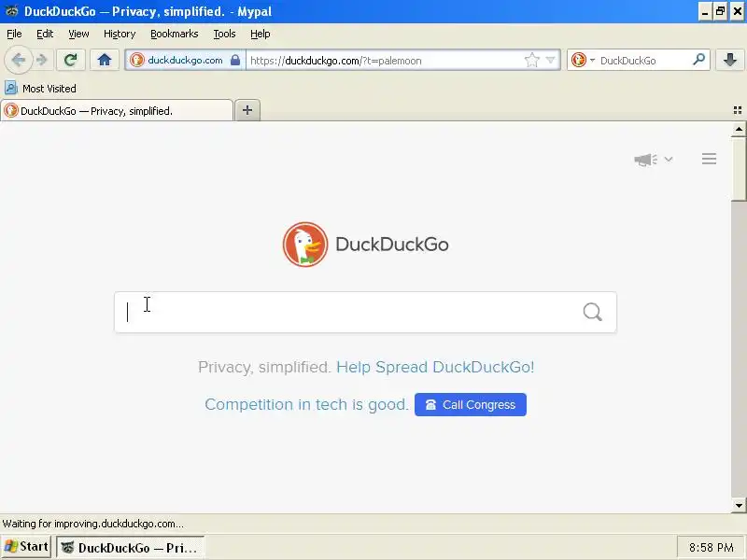Click the 8:58 PM system clock
Viewport: 747px width, 560px height.
(711, 548)
